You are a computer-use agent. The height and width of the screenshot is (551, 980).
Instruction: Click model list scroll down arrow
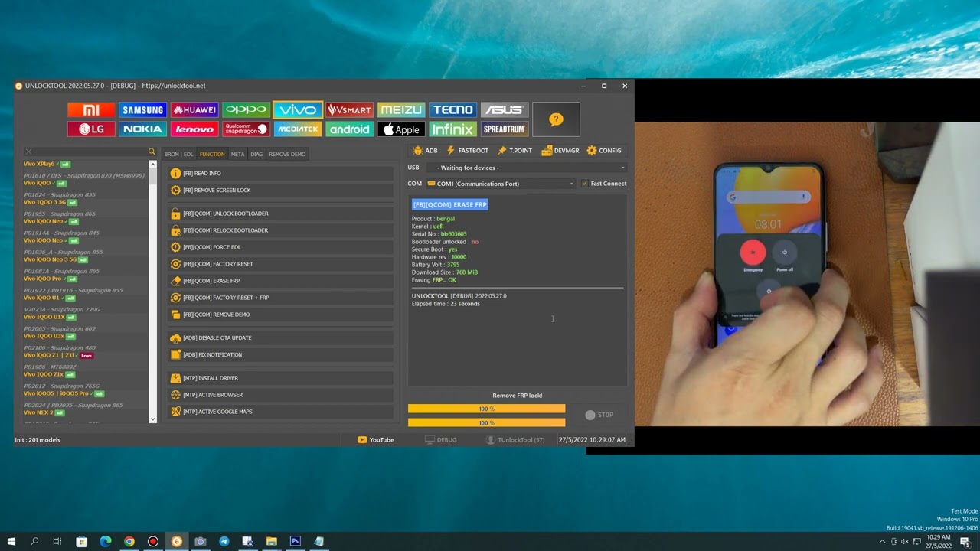pos(152,419)
